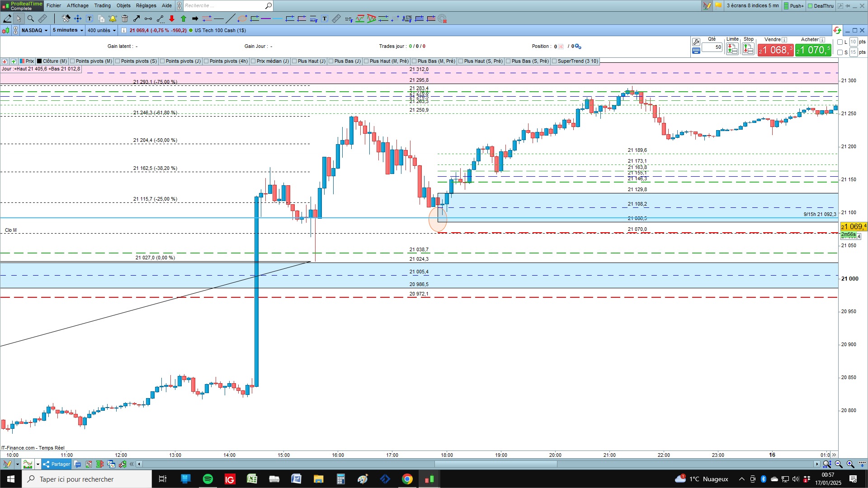
Task: Click the quantity input field
Action: coord(712,47)
